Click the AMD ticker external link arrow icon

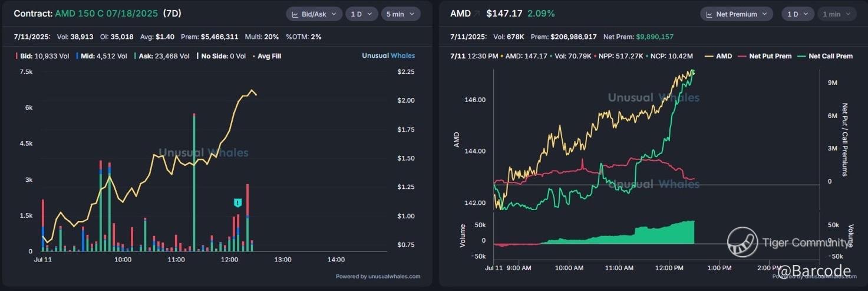click(x=476, y=14)
